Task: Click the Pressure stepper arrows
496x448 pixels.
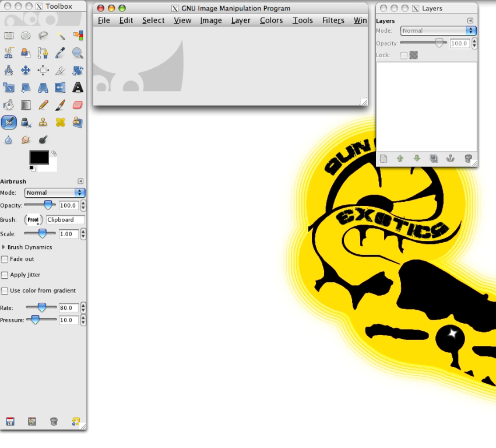Action: click(x=83, y=320)
